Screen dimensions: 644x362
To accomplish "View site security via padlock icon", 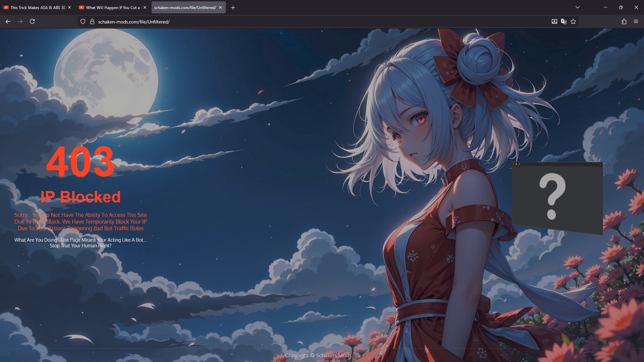I will 92,21.
